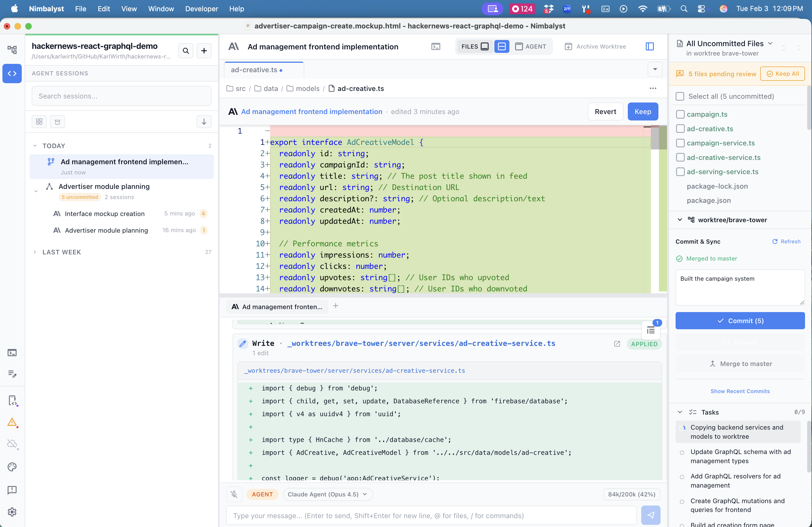Click Merge to master button
Screen dimensions: 812x527
pyautogui.click(x=740, y=364)
